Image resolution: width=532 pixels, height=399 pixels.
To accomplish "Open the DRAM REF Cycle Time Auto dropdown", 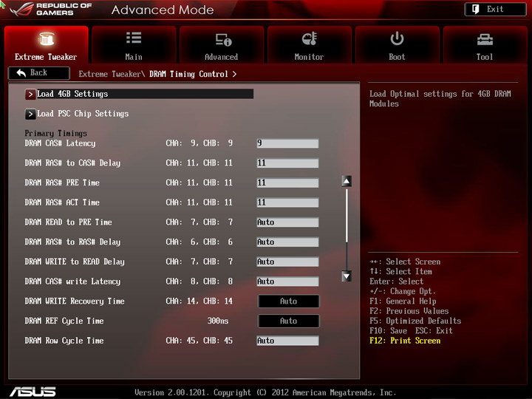I will (289, 321).
